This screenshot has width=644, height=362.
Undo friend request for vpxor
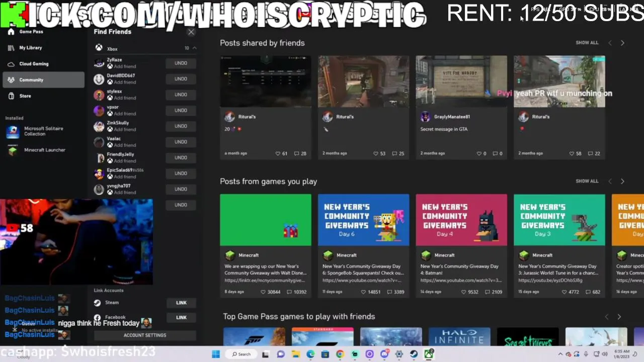[181, 110]
